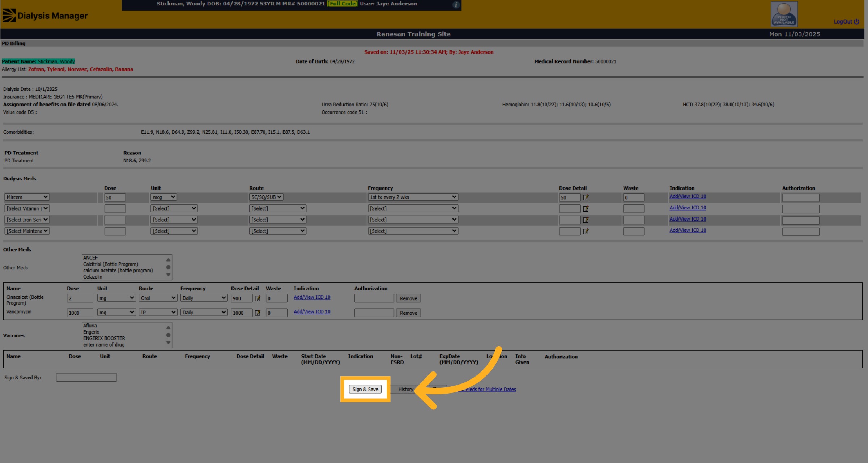Select Engerix in the Vaccines list

pos(91,332)
